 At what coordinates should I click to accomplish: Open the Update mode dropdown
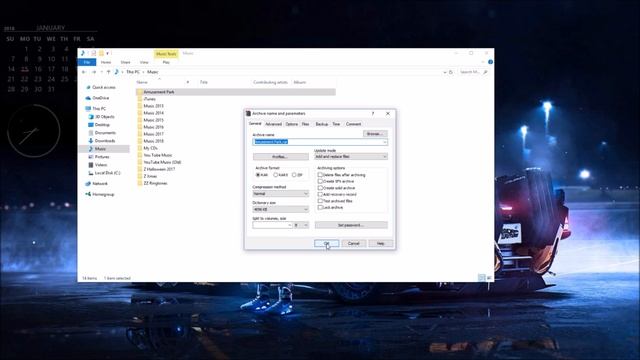[x=351, y=157]
